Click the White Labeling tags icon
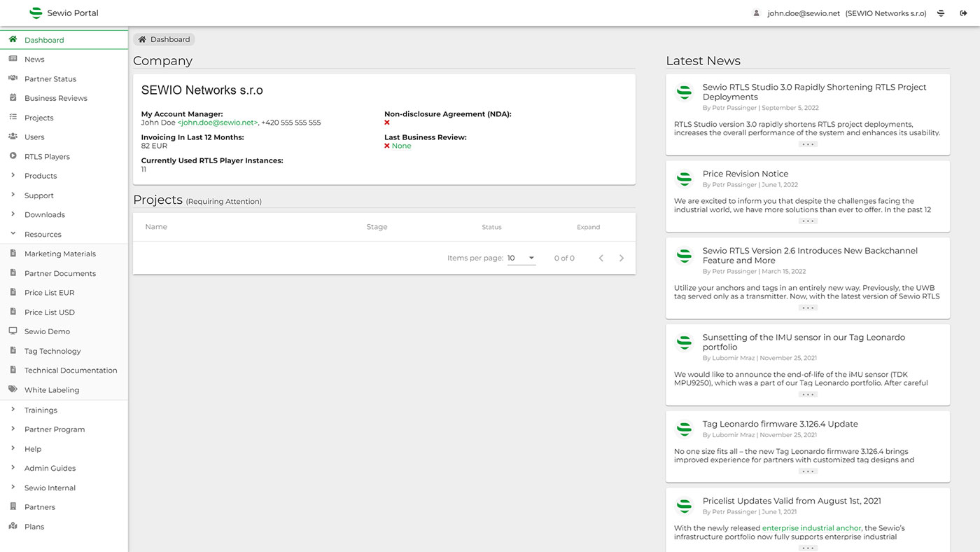The height and width of the screenshot is (552, 980). point(13,389)
